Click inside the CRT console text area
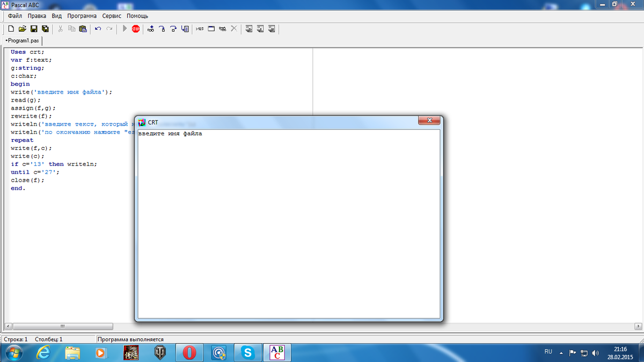The height and width of the screenshot is (362, 644). (x=289, y=223)
